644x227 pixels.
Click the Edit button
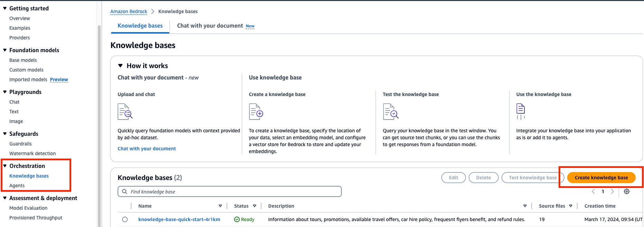(453, 178)
